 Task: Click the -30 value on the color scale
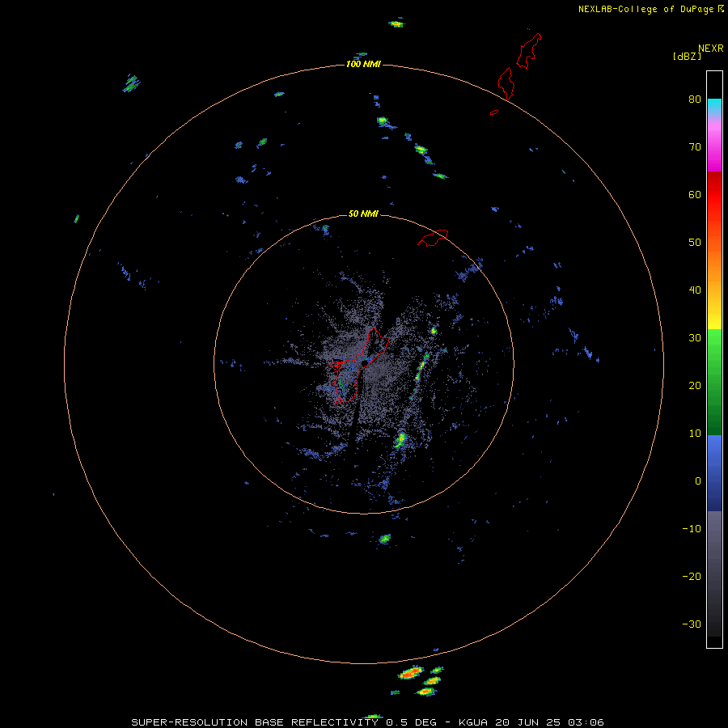(x=692, y=624)
